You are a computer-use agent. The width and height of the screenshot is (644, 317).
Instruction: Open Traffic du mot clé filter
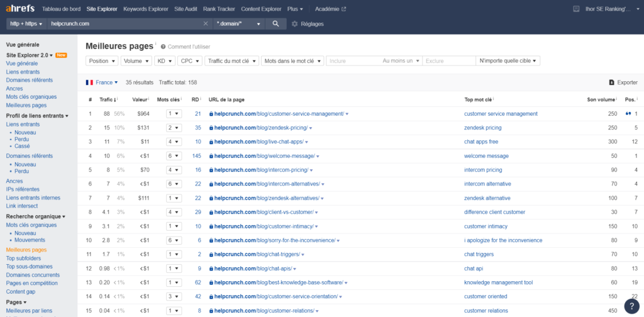click(x=231, y=61)
